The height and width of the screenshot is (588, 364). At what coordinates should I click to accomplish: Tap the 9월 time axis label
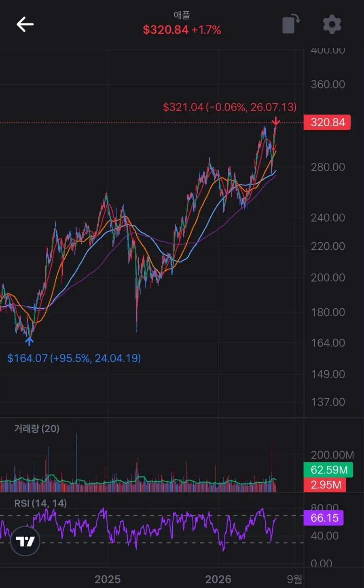pyautogui.click(x=294, y=579)
